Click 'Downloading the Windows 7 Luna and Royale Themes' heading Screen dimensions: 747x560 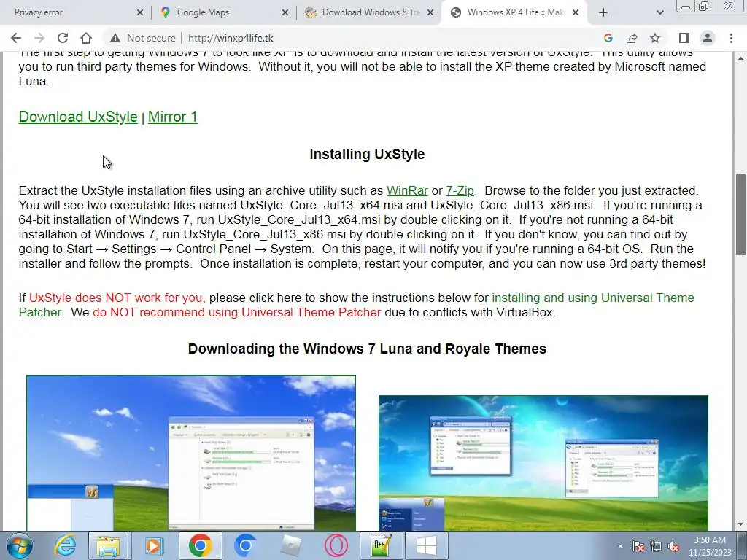pyautogui.click(x=367, y=349)
